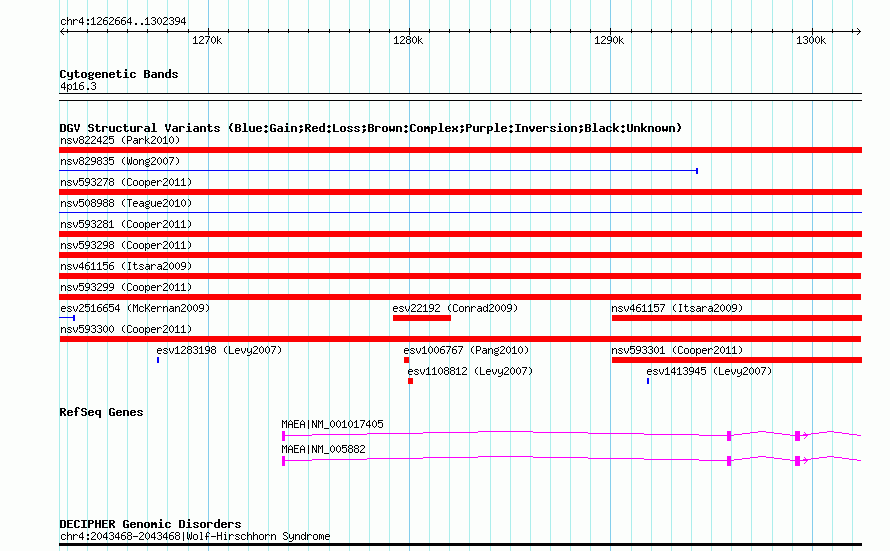Click the nsv822425 (Park2010) variant label
The image size is (890, 551).
pos(120,140)
